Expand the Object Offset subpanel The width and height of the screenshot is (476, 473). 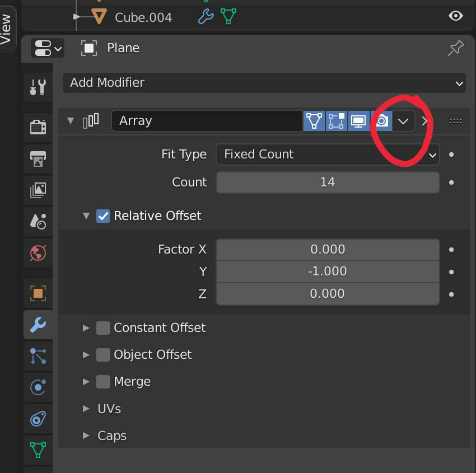(86, 355)
